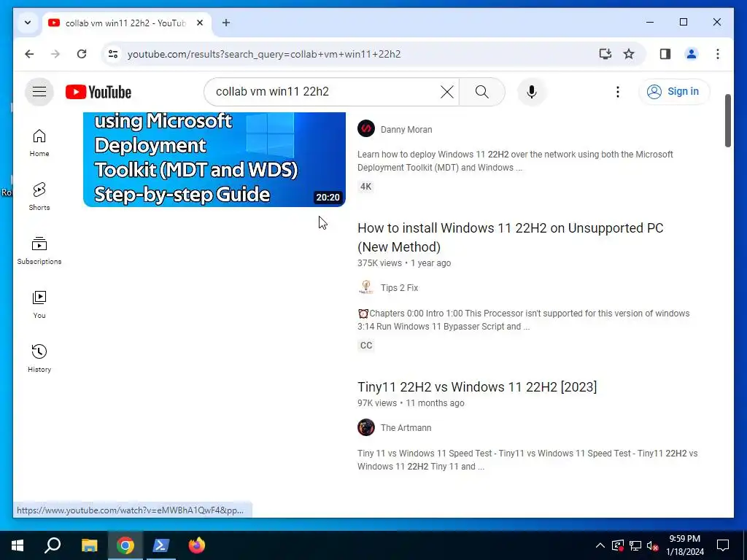Close the YouTube tab
Viewport: 747px width, 560px height.
200,23
